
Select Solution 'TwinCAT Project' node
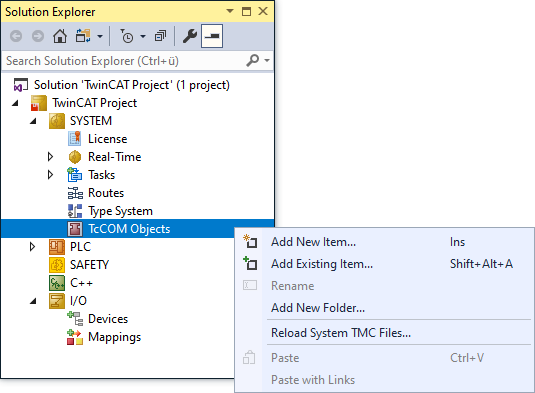[x=132, y=85]
